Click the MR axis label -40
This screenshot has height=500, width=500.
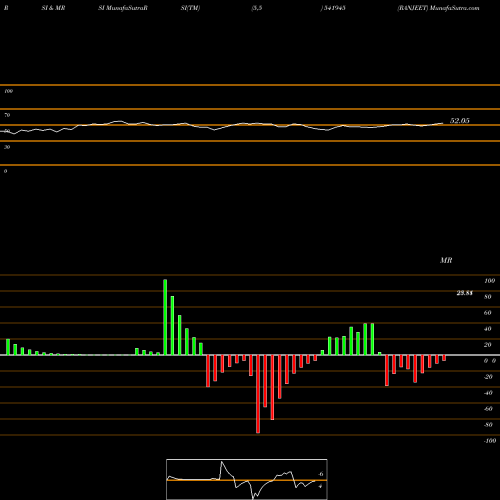pyautogui.click(x=488, y=393)
